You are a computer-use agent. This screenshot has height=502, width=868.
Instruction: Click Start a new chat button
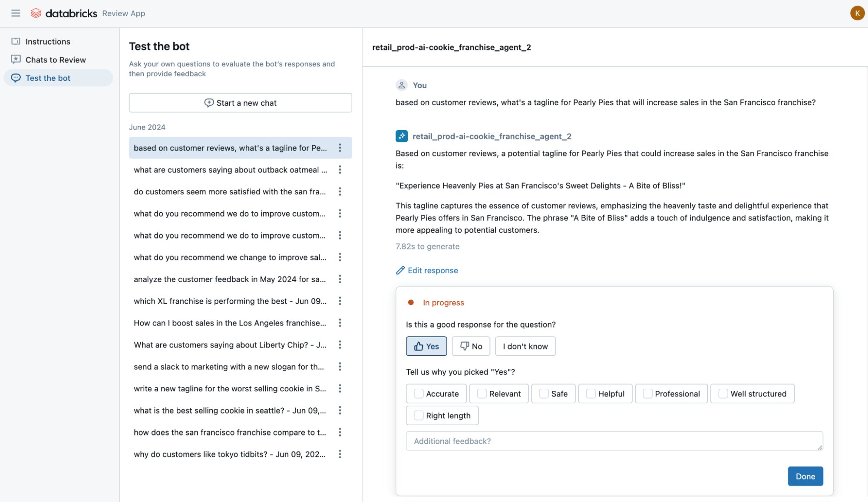pyautogui.click(x=240, y=103)
